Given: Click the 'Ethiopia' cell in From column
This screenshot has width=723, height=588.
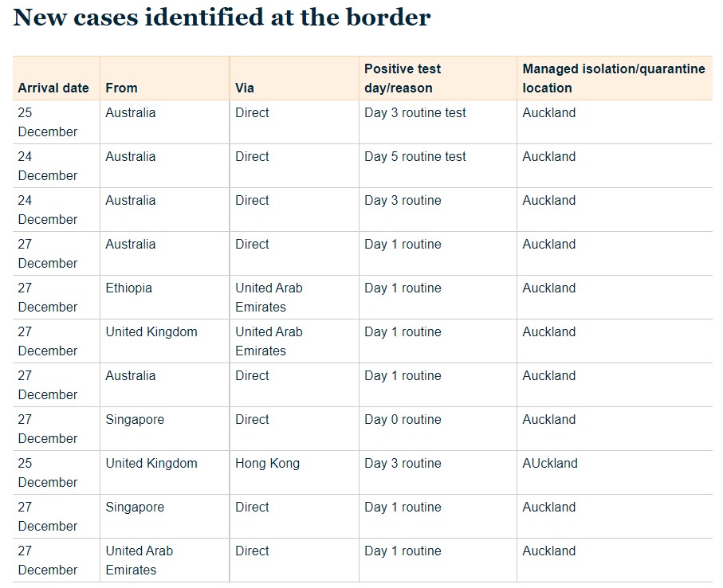Looking at the screenshot, I should [128, 288].
